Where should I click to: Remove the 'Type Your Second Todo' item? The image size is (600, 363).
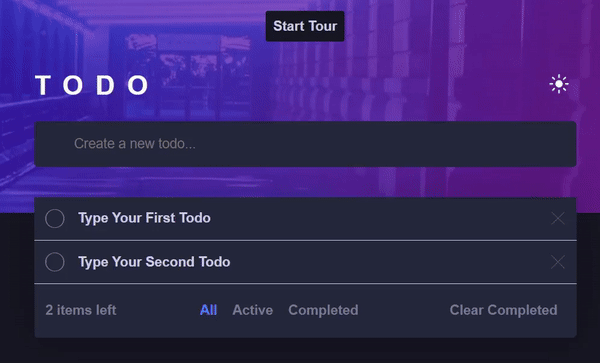558,262
